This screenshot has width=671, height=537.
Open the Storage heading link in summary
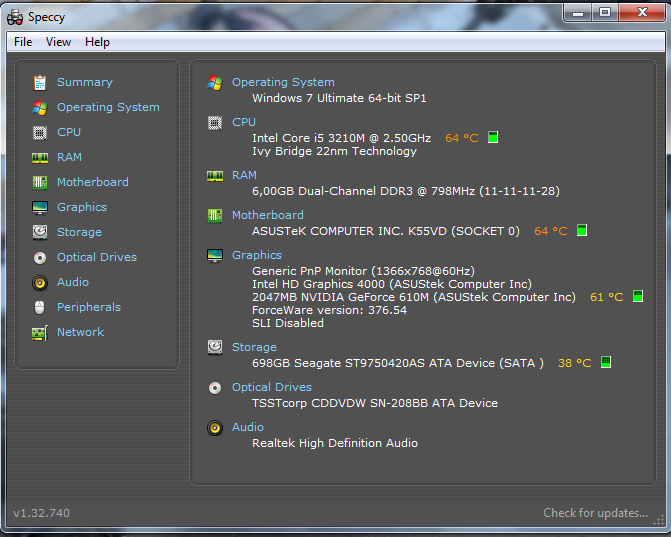pyautogui.click(x=254, y=347)
